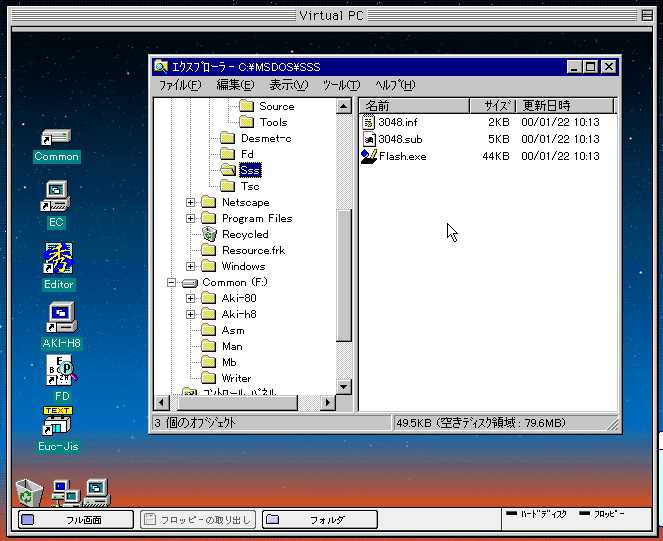Select the Program Files tree label
Image resolution: width=663 pixels, height=541 pixels.
point(257,218)
